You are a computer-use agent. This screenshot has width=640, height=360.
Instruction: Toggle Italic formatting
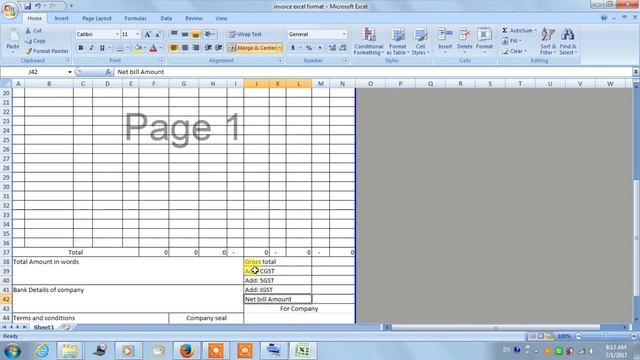(x=91, y=48)
